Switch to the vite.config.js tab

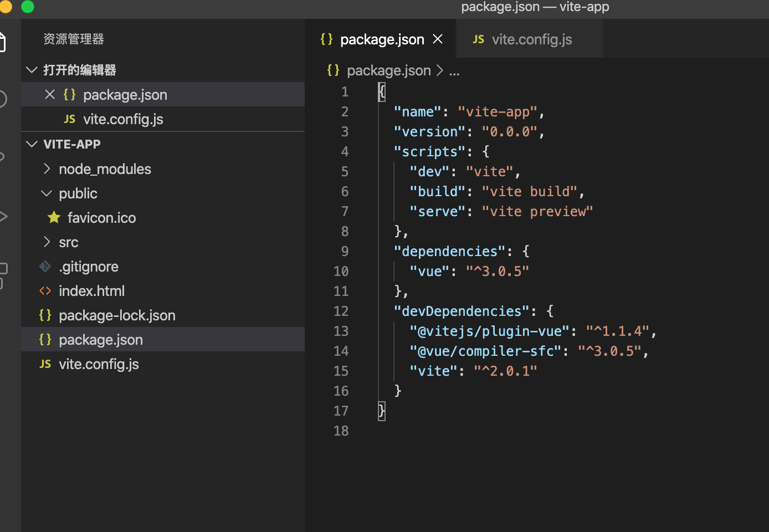coord(529,39)
